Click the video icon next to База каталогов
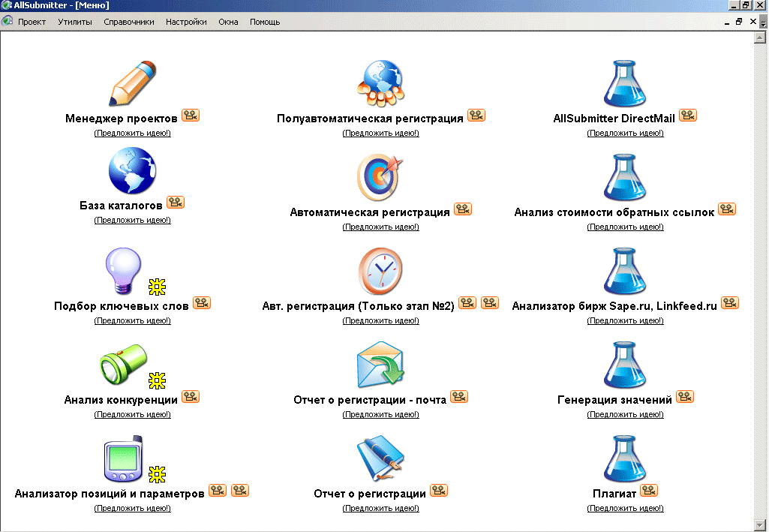 (x=176, y=202)
